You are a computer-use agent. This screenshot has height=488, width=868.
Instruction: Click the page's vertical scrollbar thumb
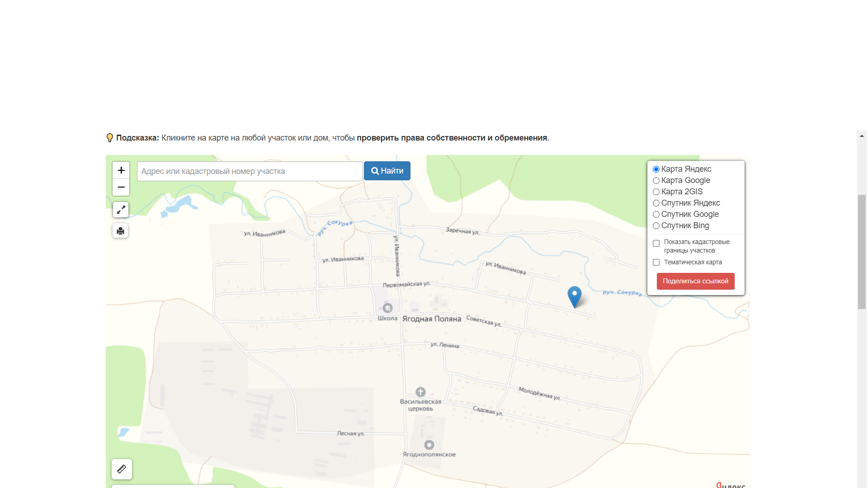862,252
